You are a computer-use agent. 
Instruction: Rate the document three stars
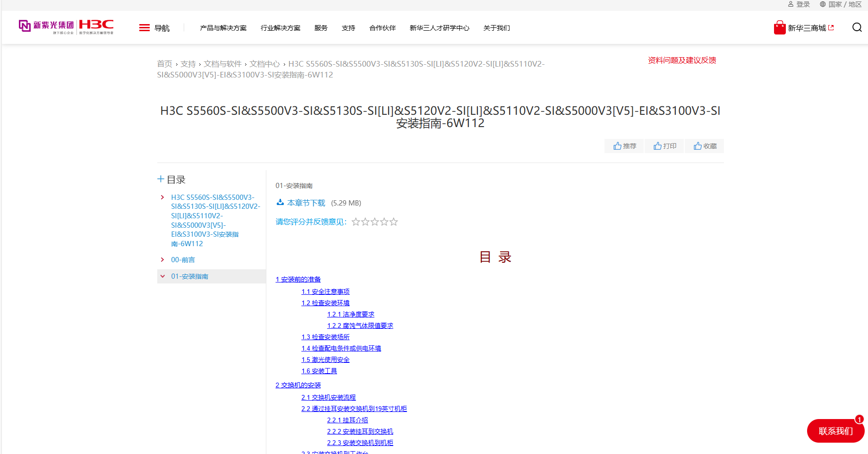pos(375,222)
